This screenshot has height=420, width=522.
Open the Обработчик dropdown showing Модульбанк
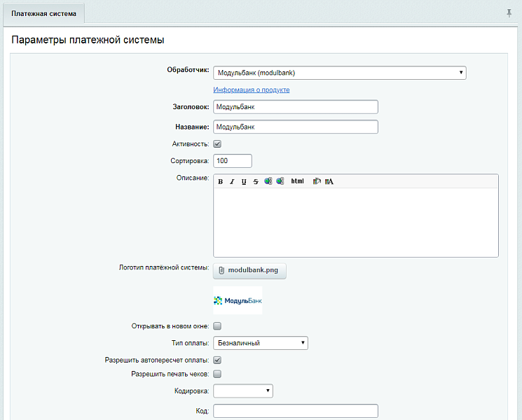pyautogui.click(x=339, y=72)
